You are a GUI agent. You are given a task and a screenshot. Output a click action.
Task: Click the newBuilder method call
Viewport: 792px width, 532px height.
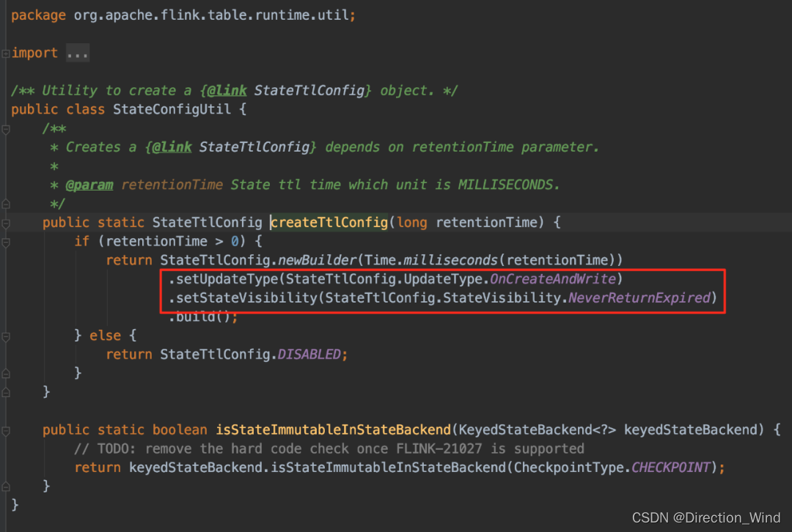coord(318,260)
